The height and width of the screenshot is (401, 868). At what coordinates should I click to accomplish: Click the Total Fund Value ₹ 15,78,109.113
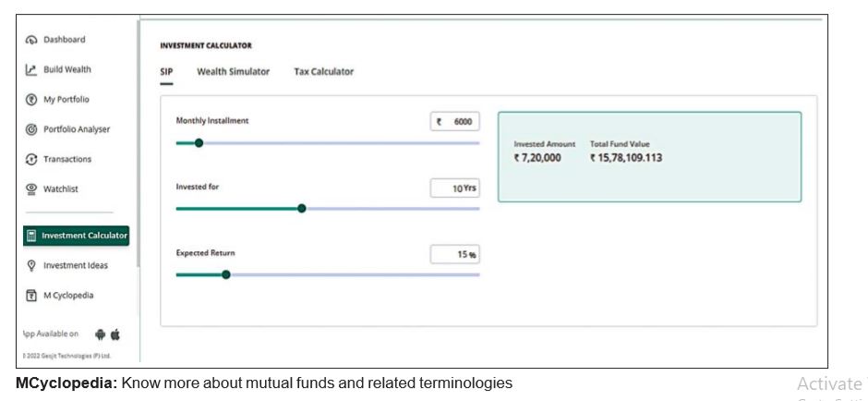coord(625,158)
